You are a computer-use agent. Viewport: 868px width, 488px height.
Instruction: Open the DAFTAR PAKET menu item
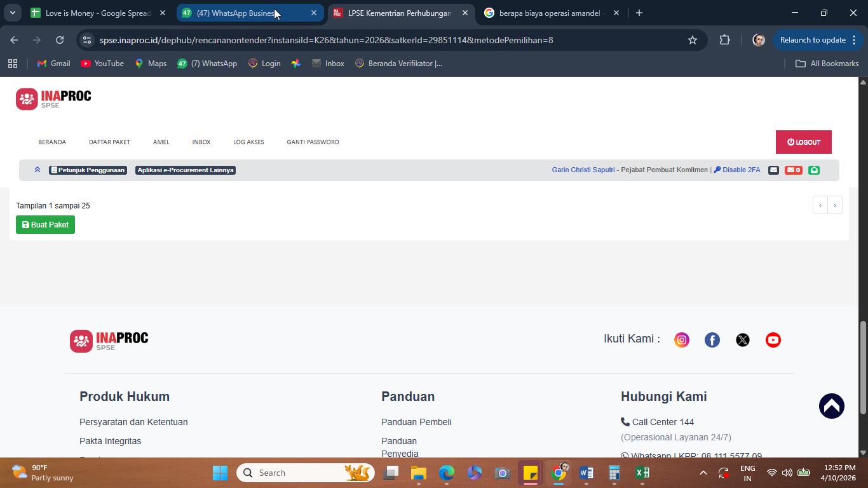click(109, 142)
